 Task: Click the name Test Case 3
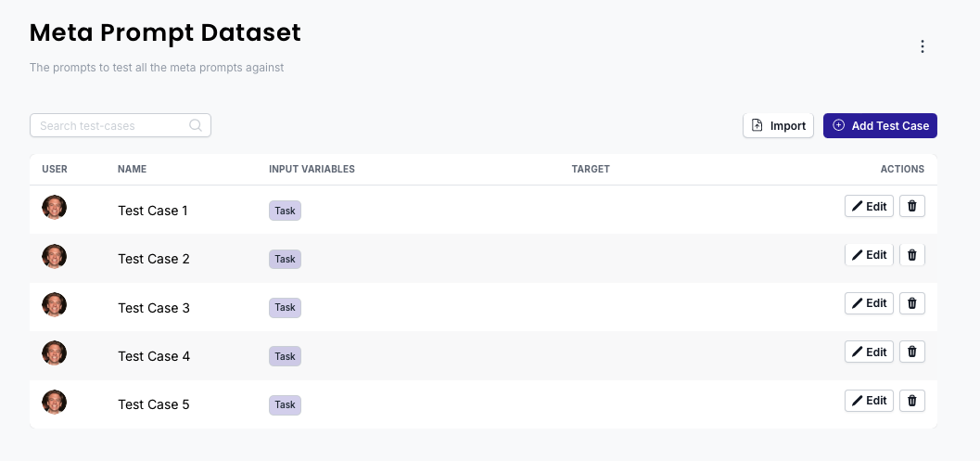coord(154,308)
